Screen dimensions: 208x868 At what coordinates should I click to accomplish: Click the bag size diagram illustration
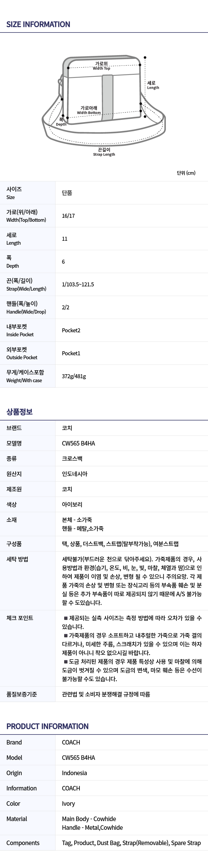(104, 106)
